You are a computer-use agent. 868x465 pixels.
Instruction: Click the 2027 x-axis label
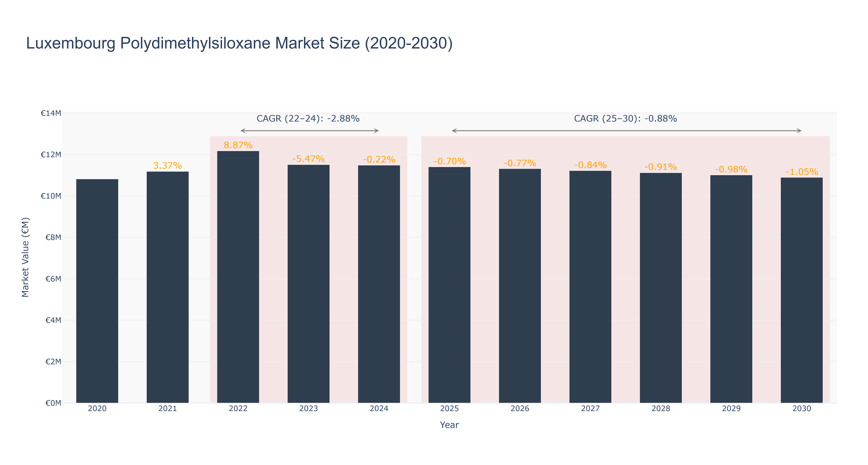(x=590, y=409)
